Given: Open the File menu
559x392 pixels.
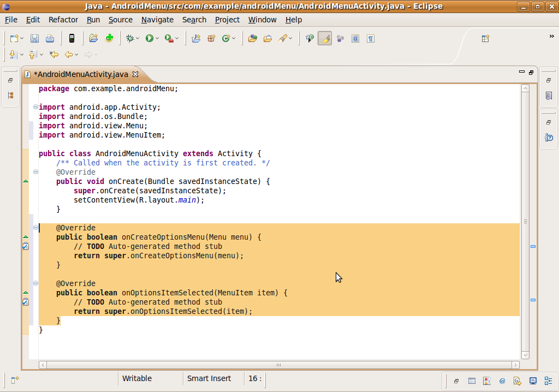Looking at the screenshot, I should [x=11, y=20].
